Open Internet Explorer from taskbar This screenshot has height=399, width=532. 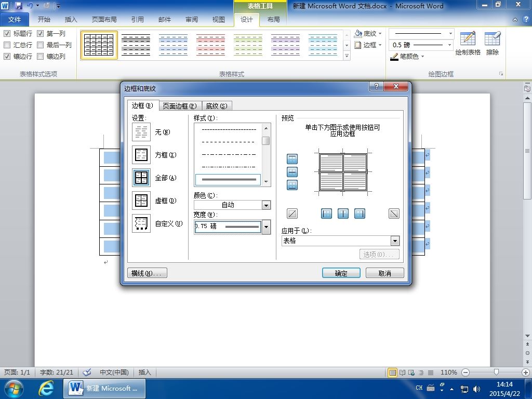(x=46, y=389)
